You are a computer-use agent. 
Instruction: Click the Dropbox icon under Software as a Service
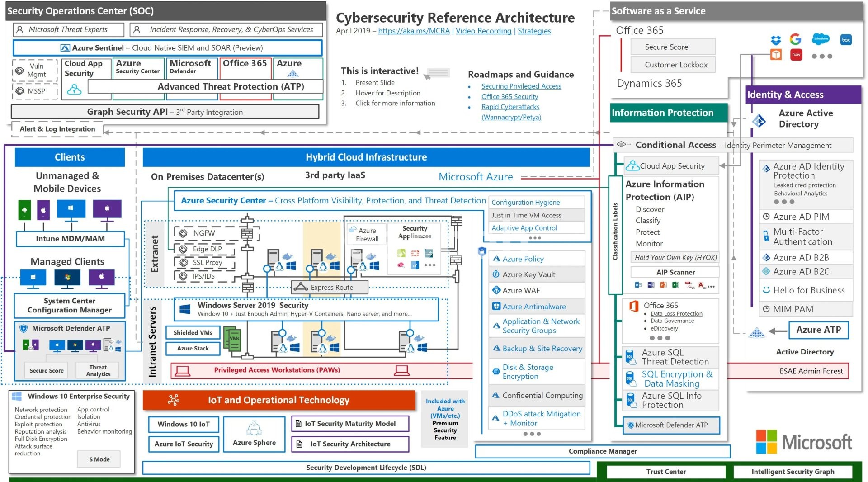(x=776, y=40)
